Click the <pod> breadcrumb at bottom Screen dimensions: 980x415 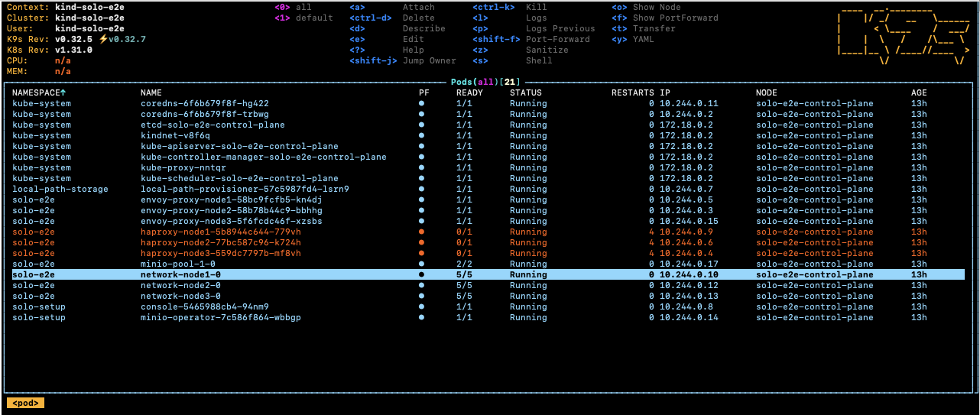[25, 403]
